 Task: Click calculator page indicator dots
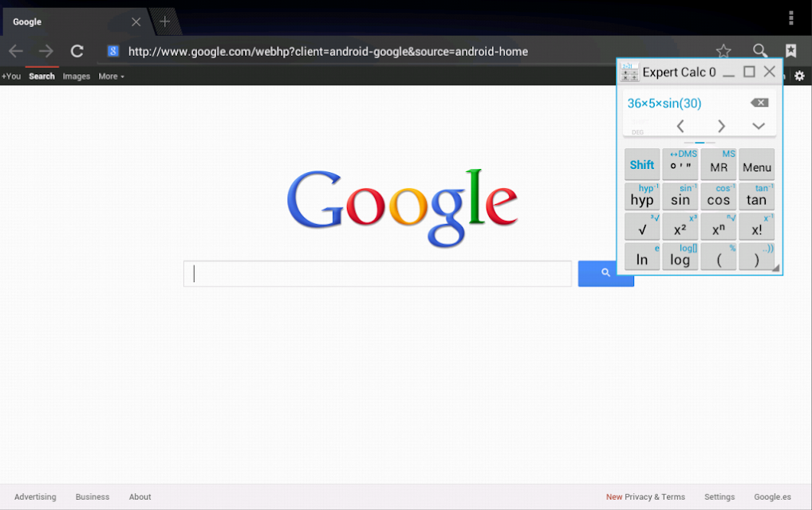[700, 142]
